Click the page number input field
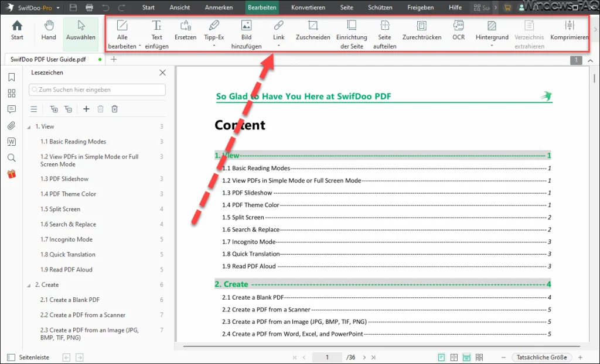This screenshot has height=364, width=600. pos(327,357)
